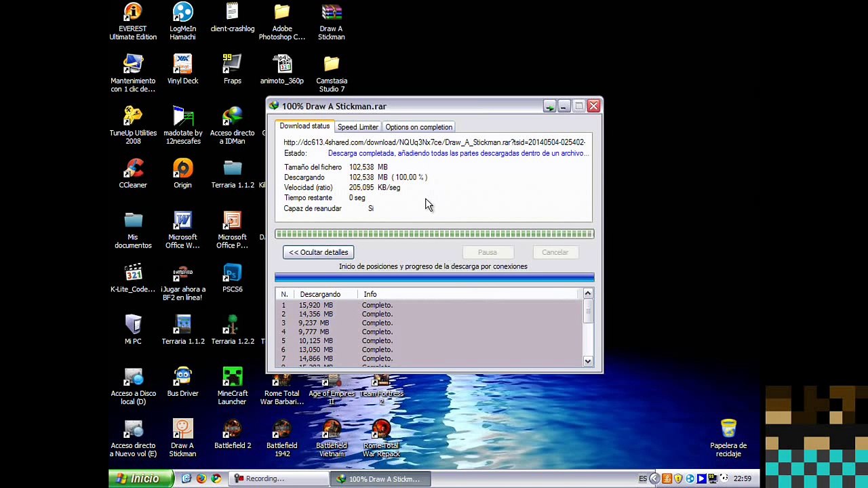Click the Ocultar detalles button
868x488 pixels.
tap(318, 252)
